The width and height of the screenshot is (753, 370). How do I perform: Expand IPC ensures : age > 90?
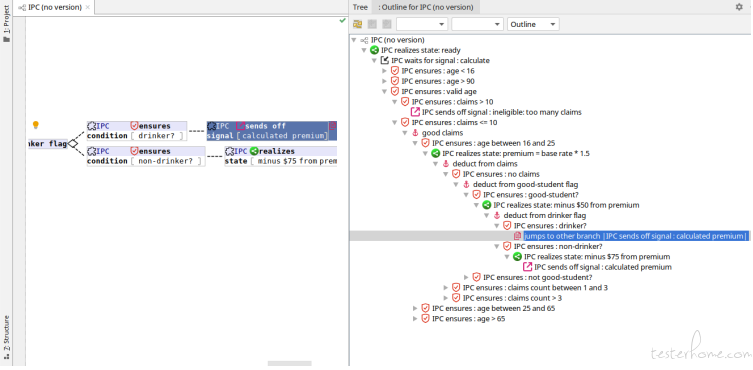point(384,81)
